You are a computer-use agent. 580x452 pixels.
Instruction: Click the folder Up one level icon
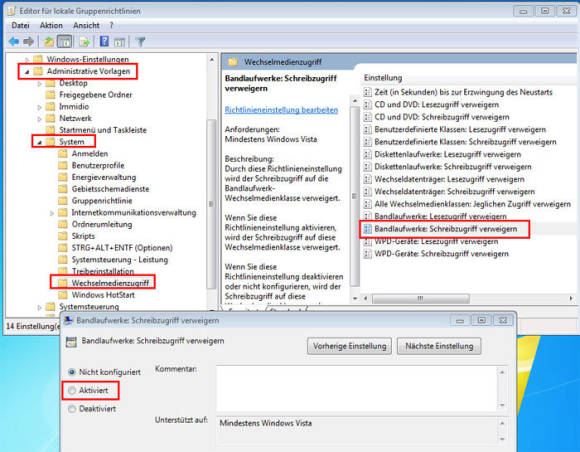tap(49, 42)
